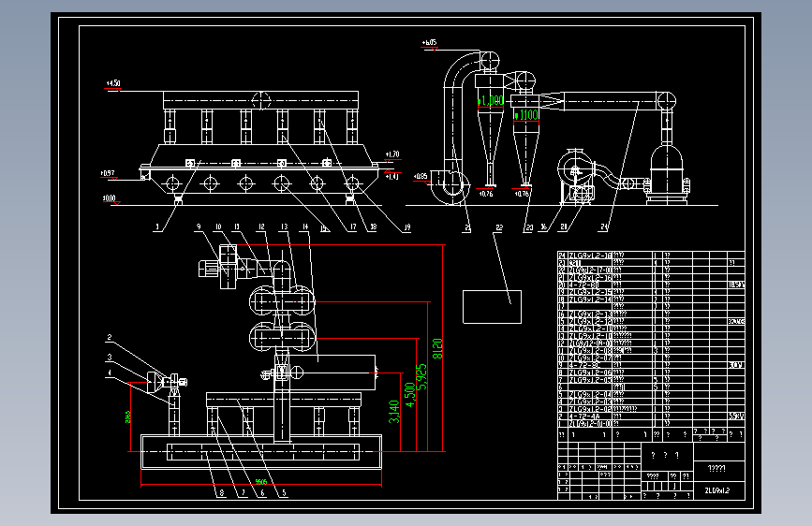Screen dimensions: 812x526
Task: Click the +0.85 elevation label
Action: click(x=421, y=177)
